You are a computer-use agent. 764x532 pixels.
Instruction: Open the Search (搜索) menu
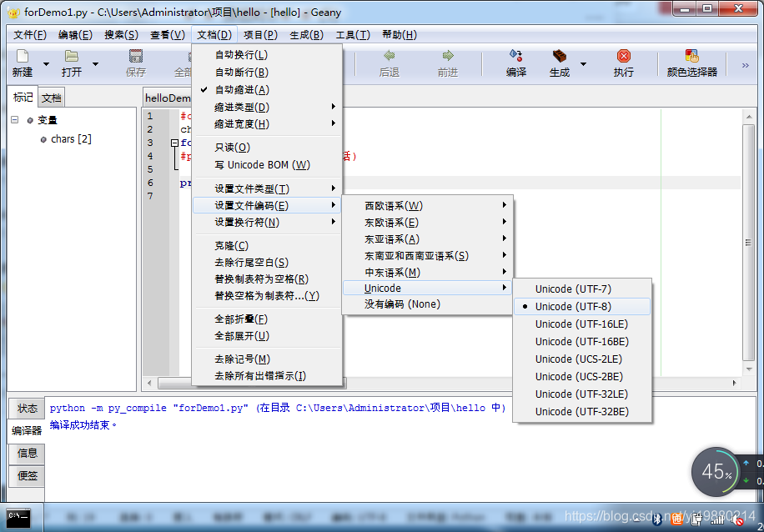tap(121, 35)
